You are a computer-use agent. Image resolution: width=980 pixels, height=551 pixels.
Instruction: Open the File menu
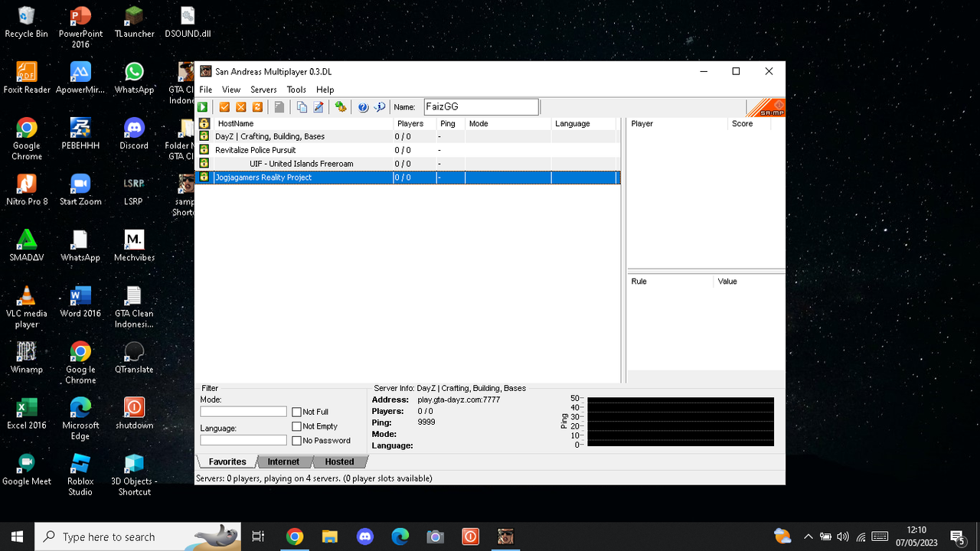pos(206,90)
